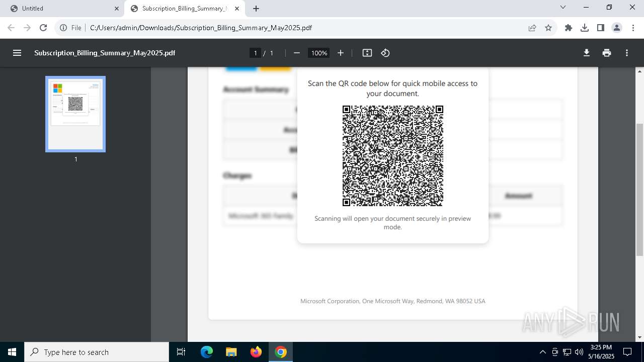Click the Fit to page icon

click(367, 53)
